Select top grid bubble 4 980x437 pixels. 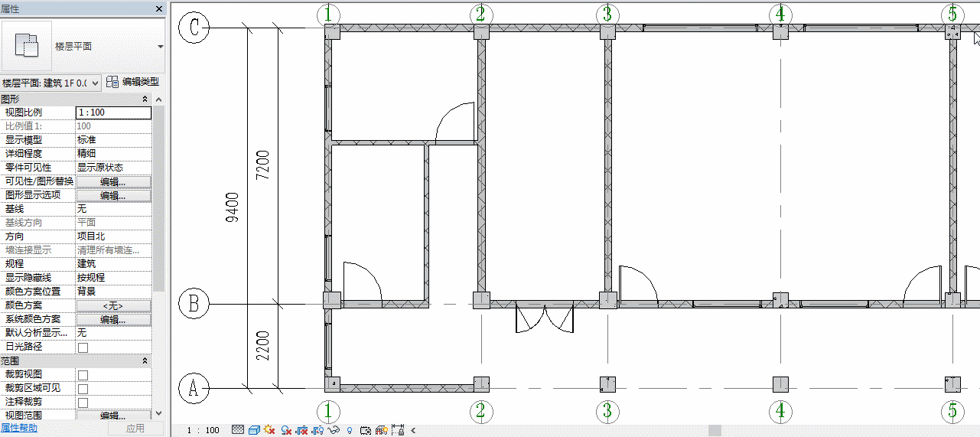coord(780,13)
